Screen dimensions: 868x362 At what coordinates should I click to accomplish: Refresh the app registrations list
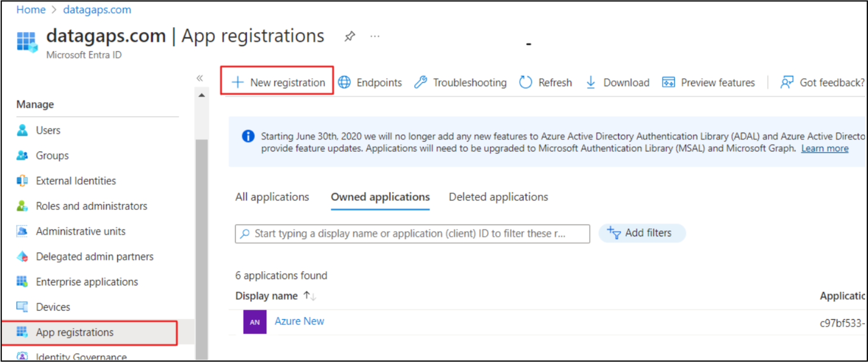click(x=546, y=82)
